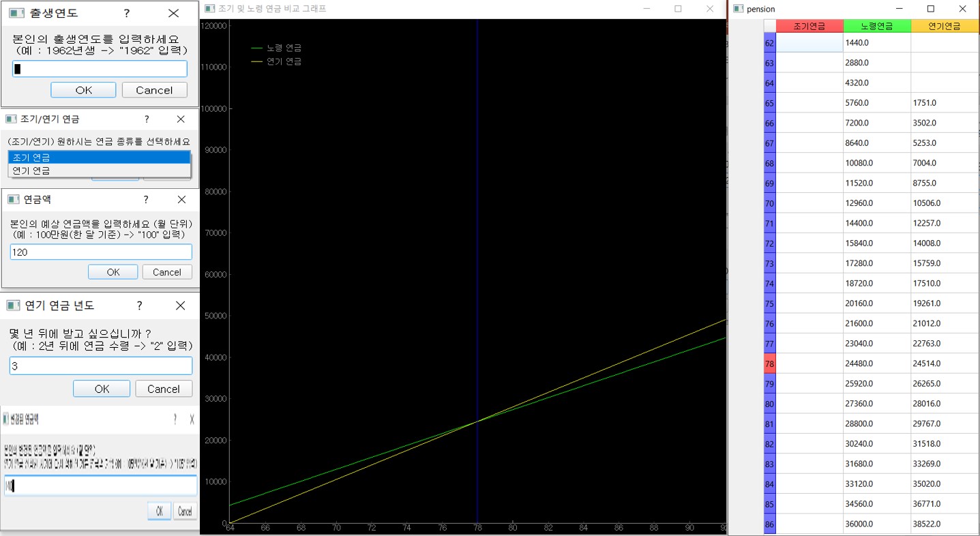This screenshot has width=980, height=536.
Task: Click empty 조기연금 cell in row 62
Action: pyautogui.click(x=810, y=43)
